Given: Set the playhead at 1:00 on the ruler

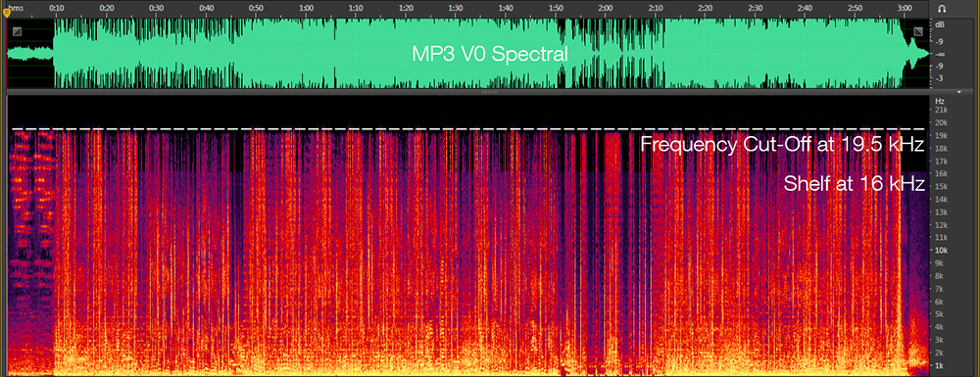Looking at the screenshot, I should [306, 8].
